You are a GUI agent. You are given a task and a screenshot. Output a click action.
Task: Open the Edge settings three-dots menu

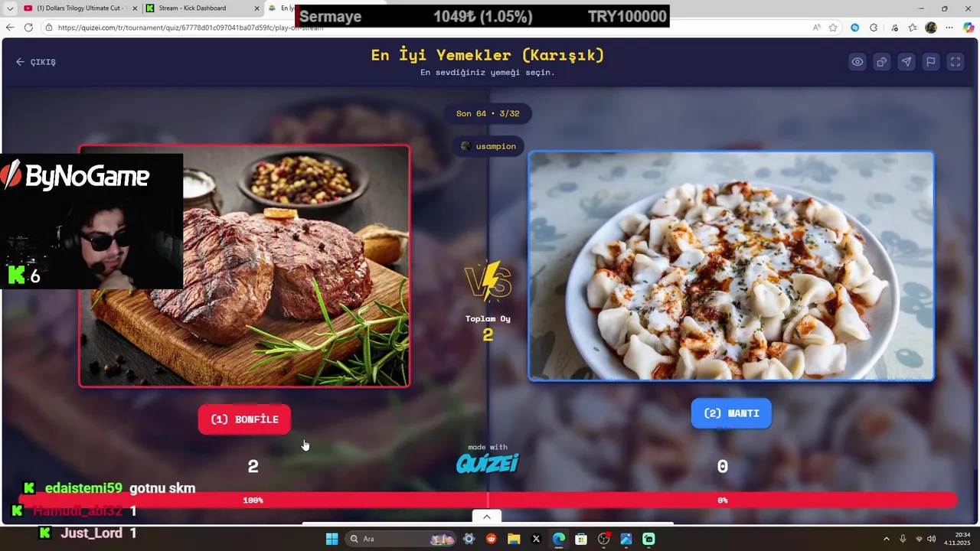(x=949, y=28)
